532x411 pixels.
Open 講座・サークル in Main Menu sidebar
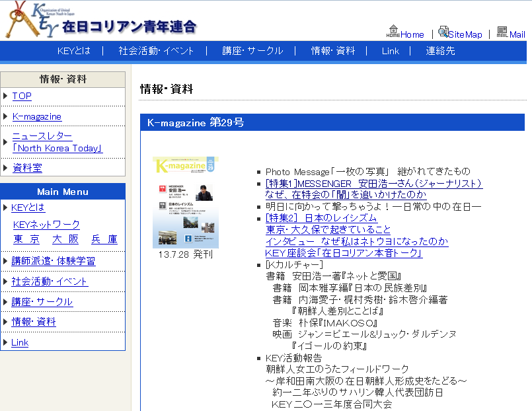(42, 302)
